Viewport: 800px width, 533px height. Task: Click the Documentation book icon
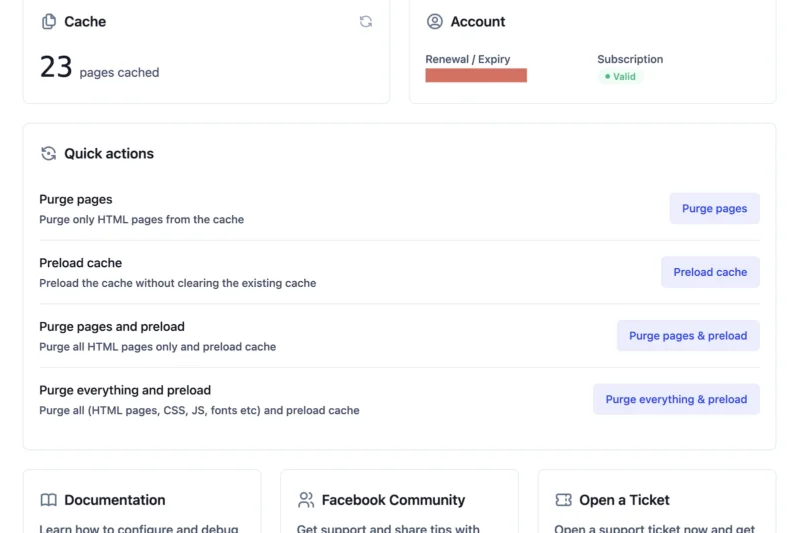tap(48, 500)
